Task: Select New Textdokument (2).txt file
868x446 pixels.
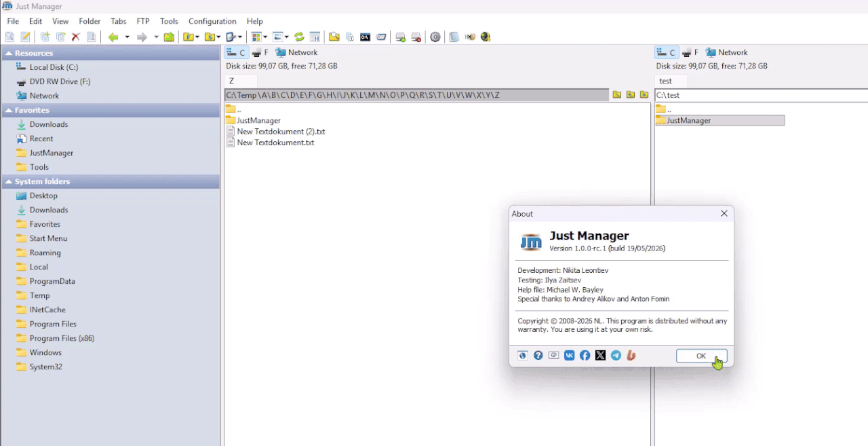Action: coord(276,132)
